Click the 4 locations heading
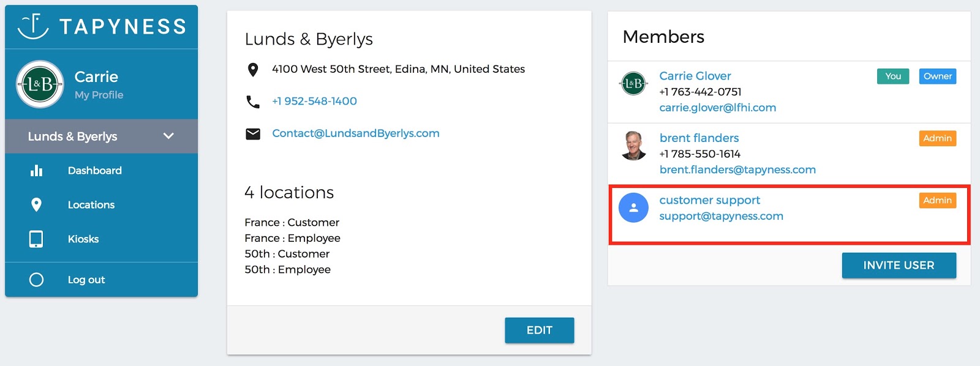The width and height of the screenshot is (980, 366). coord(289,192)
